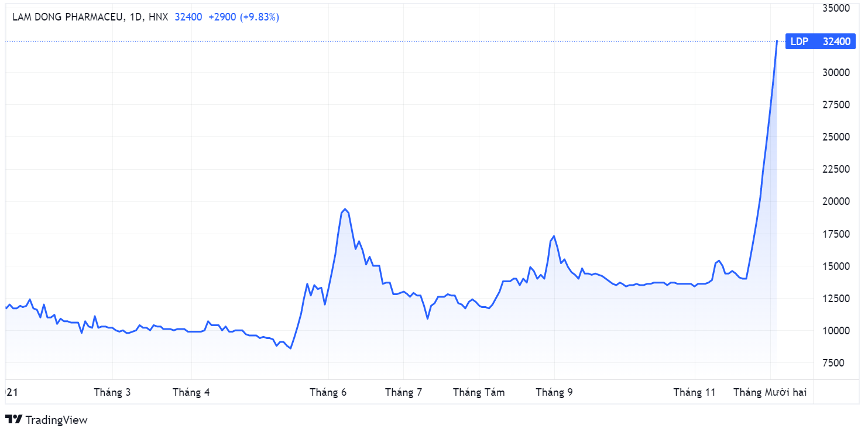Click the HNX exchange label
Image resolution: width=868 pixels, height=435 pixels.
point(158,17)
